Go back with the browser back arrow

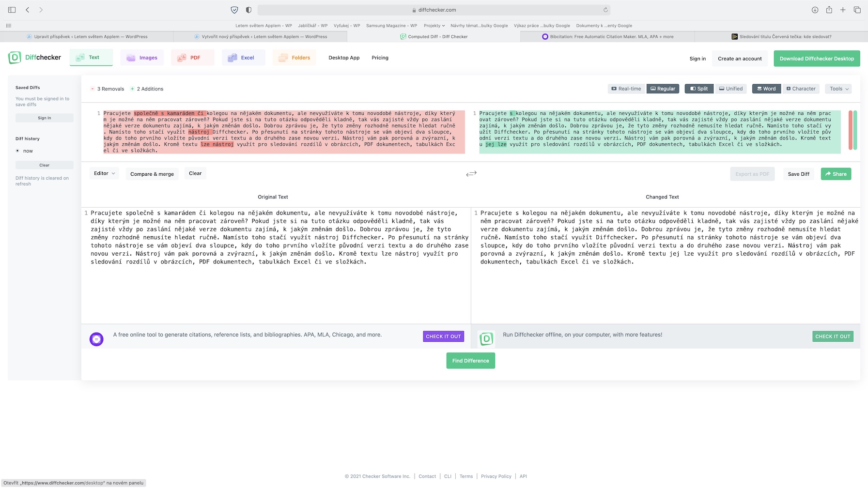(28, 10)
